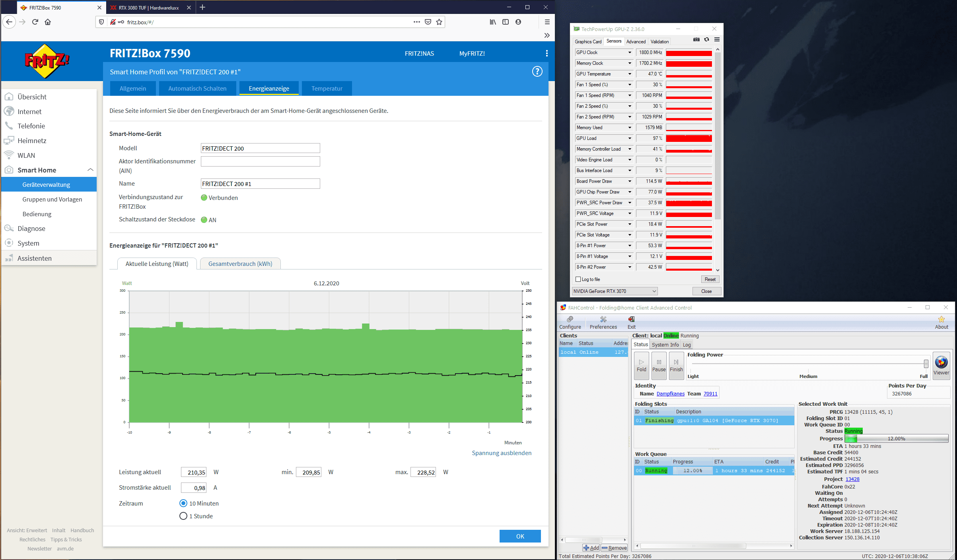Open FAHControl System Info tab
The width and height of the screenshot is (957, 560).
pyautogui.click(x=665, y=345)
